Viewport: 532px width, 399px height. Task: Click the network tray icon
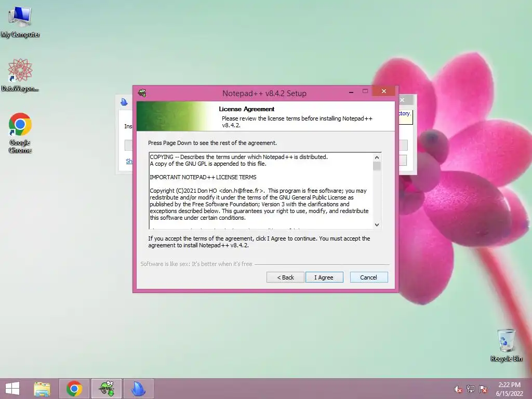point(471,389)
